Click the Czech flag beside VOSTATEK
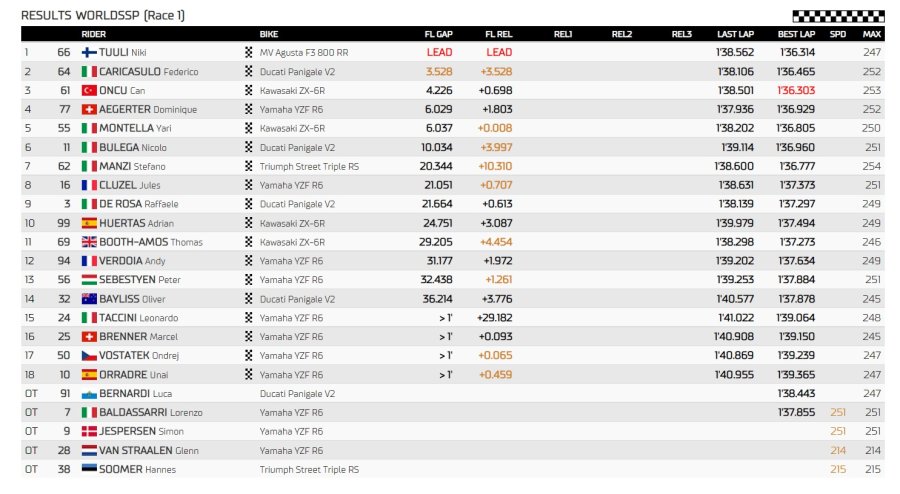This screenshot has width=900, height=494. pyautogui.click(x=89, y=355)
